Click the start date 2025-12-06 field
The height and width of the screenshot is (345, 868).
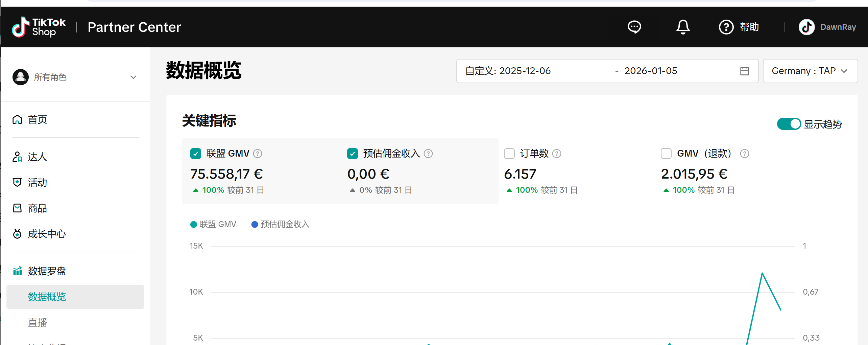point(525,71)
